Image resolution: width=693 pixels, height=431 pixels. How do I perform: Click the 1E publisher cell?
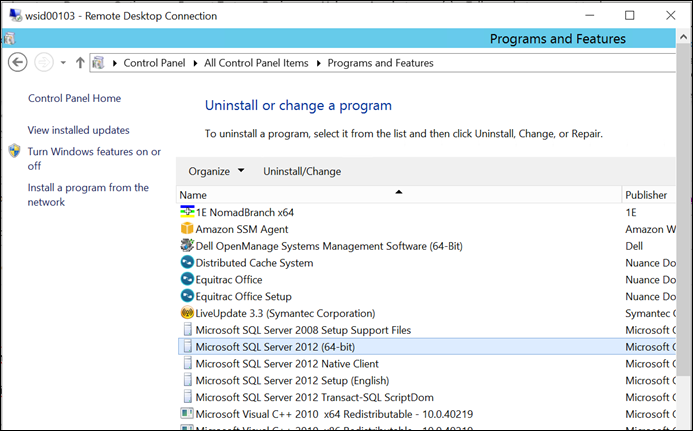[x=631, y=212]
